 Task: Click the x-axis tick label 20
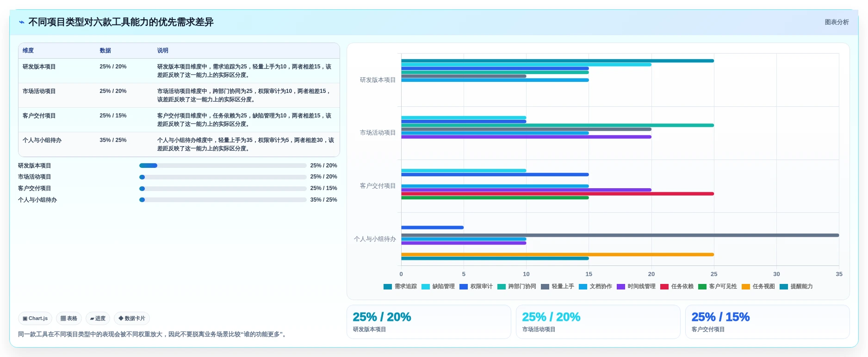pyautogui.click(x=651, y=274)
